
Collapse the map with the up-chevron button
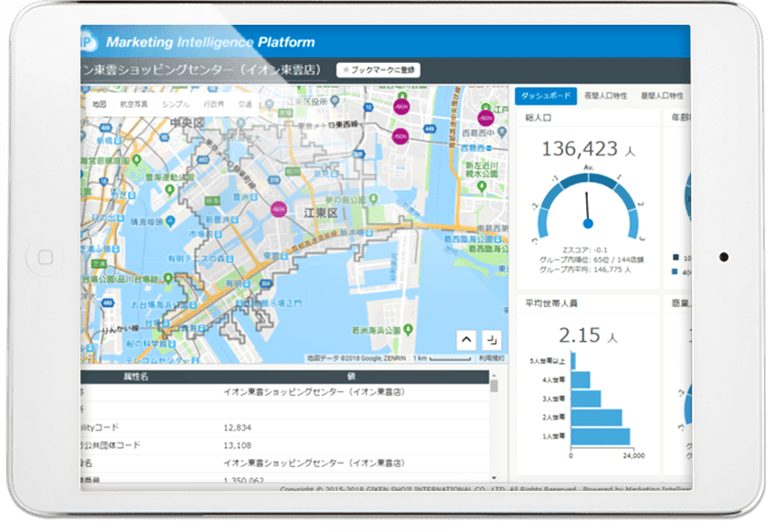[466, 339]
